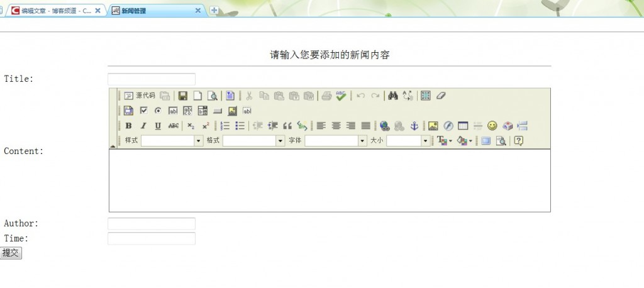Insert image icon in third row
The width and height of the screenshot is (644, 288).
(433, 126)
